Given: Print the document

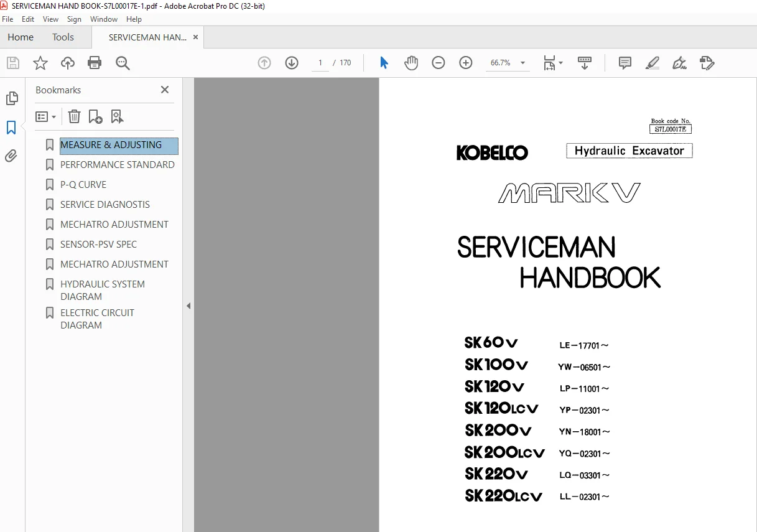Looking at the screenshot, I should (x=95, y=63).
